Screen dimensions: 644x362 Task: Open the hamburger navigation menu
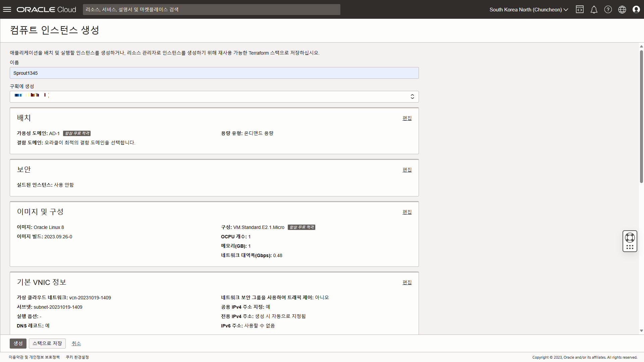click(x=7, y=9)
